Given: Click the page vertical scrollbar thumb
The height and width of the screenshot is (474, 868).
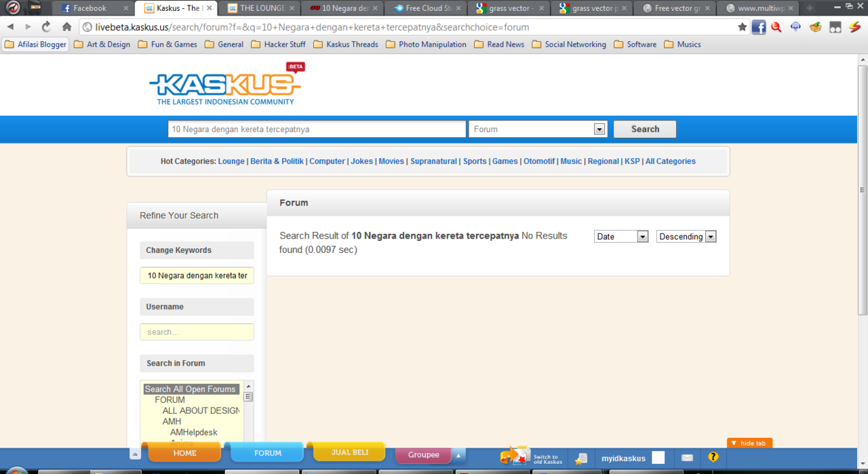Looking at the screenshot, I should pos(863,190).
